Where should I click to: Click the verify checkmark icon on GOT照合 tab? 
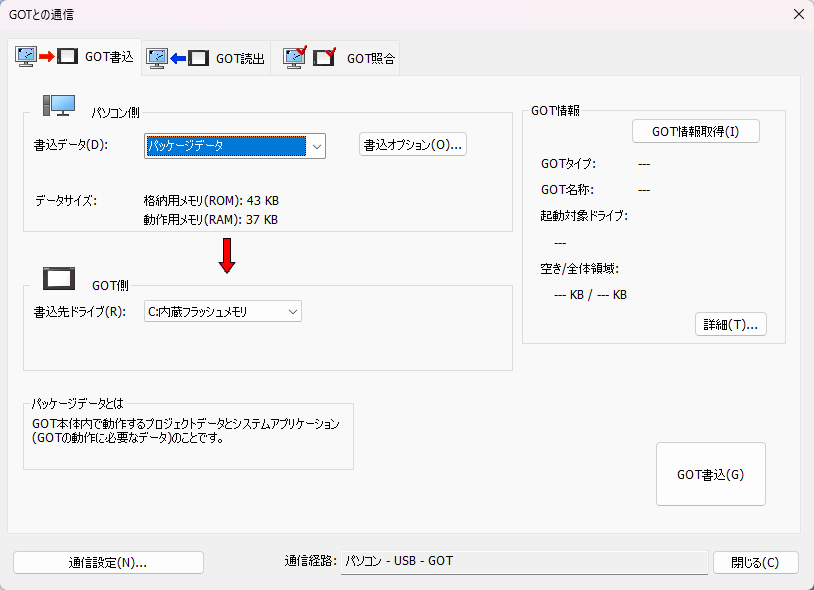309,58
